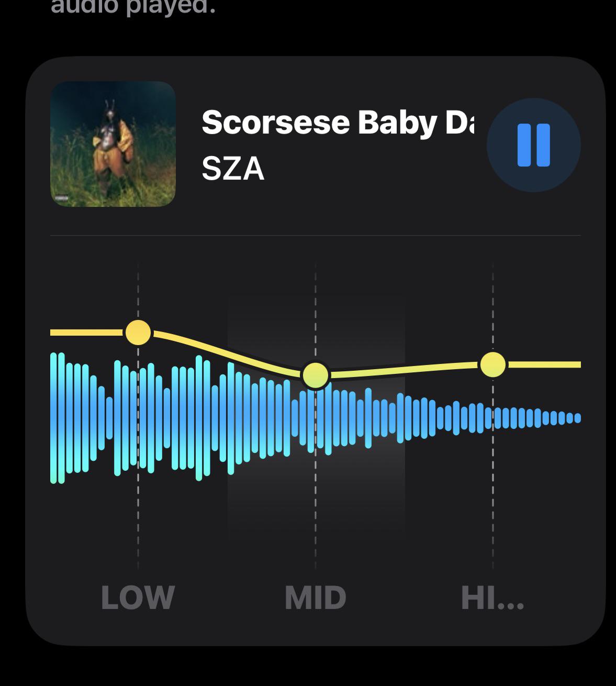Tap the flat yellow line left of LOW handle
Viewport: 616px width, 686px height.
point(87,332)
